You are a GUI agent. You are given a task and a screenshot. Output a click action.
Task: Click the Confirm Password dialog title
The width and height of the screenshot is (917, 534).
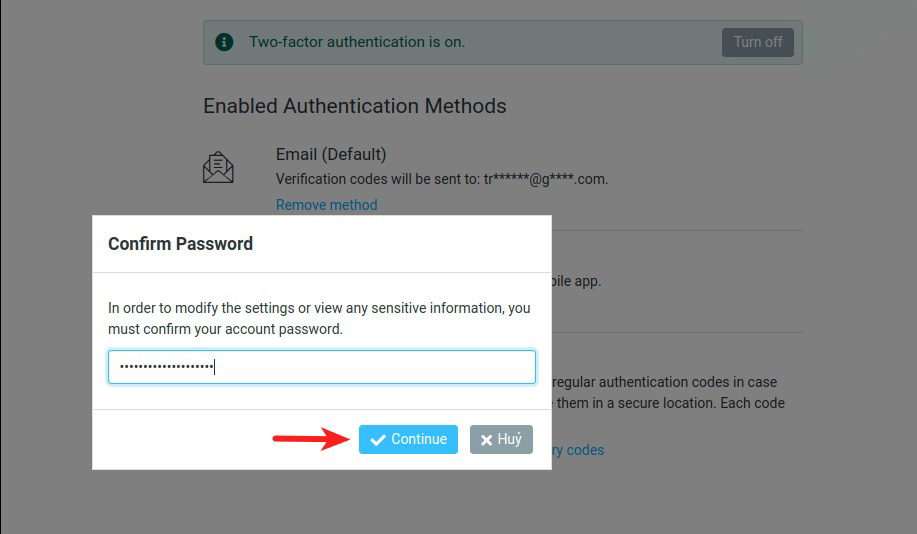point(180,244)
